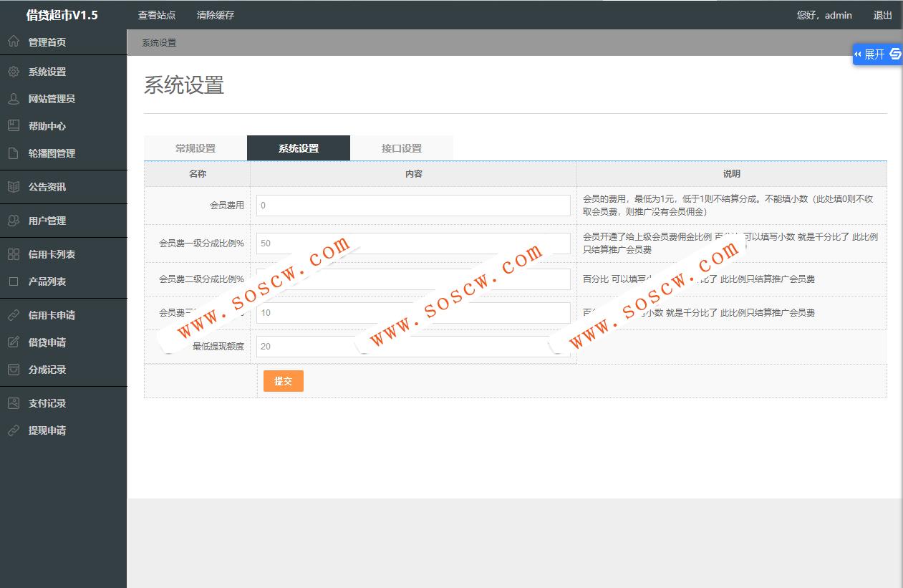This screenshot has height=588, width=903.
Task: Click the file icon beside 轮播图管理
Action: pos(13,153)
